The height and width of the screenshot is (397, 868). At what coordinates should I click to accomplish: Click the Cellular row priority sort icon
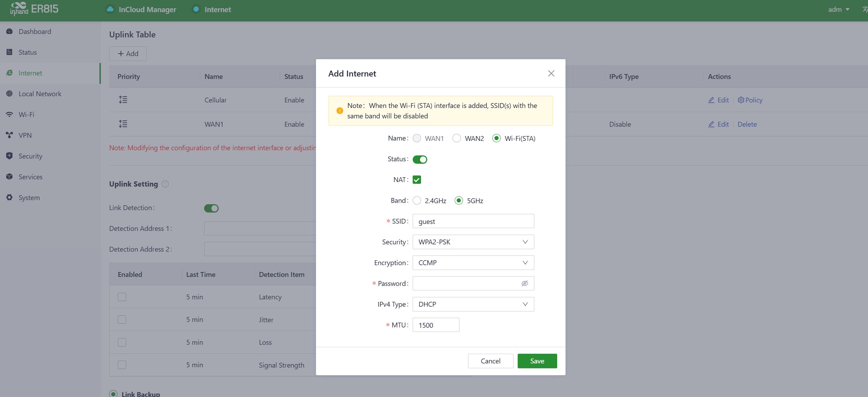coord(123,100)
